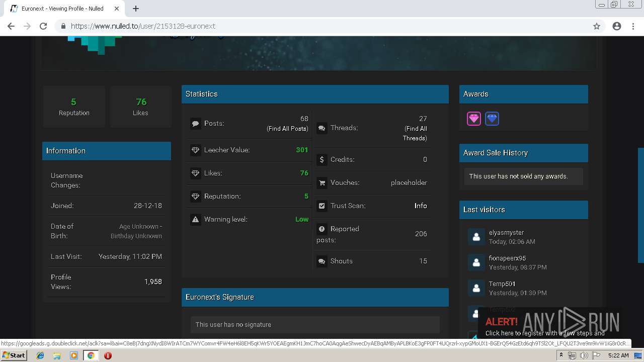Select the Euronext Viewing Profile tab
This screenshot has height=362, width=644.
pyautogui.click(x=63, y=9)
